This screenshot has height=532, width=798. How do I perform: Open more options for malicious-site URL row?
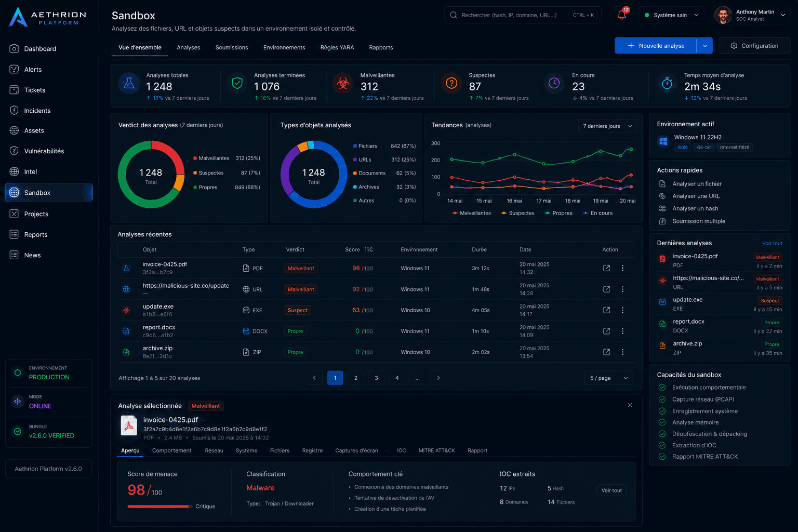point(623,289)
